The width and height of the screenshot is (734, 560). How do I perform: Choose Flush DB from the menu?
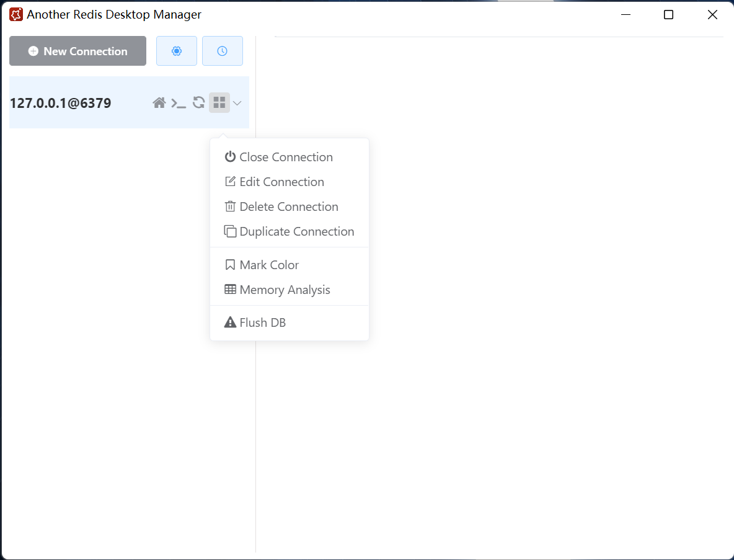pyautogui.click(x=290, y=322)
